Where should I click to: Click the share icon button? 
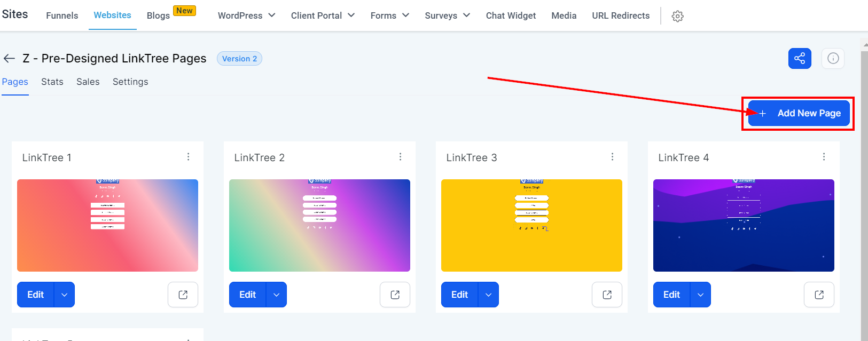click(x=800, y=58)
